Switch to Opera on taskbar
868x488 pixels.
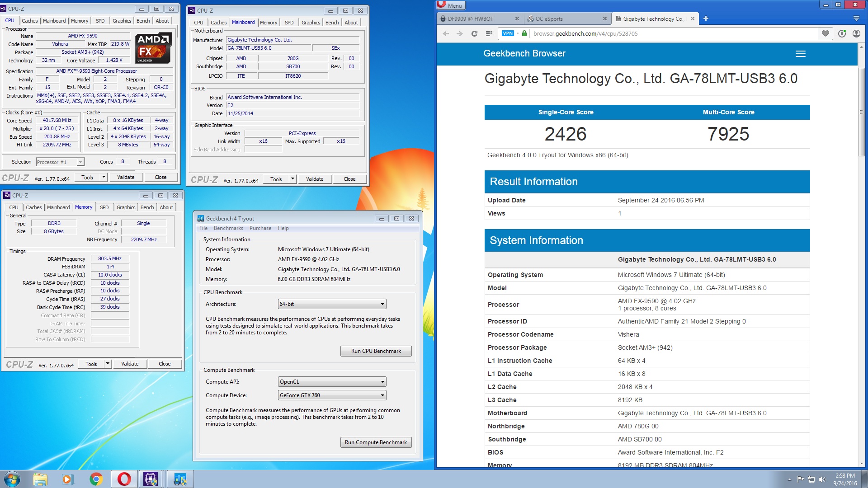point(124,479)
